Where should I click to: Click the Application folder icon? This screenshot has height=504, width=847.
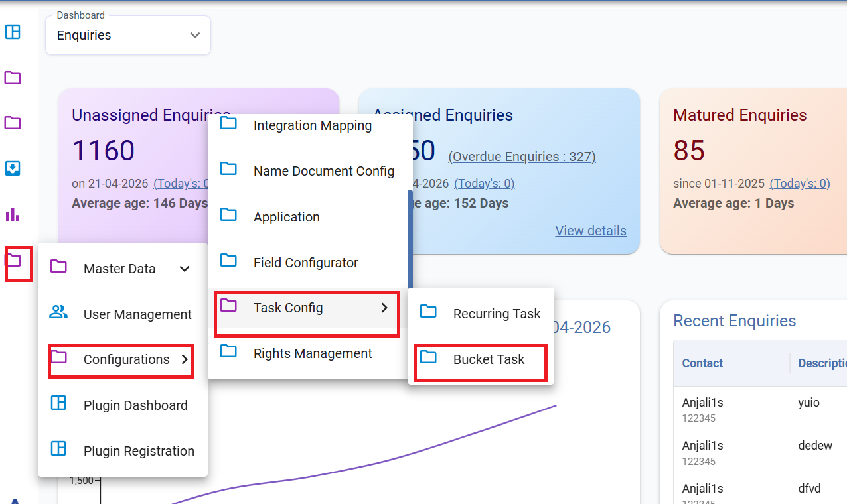228,214
